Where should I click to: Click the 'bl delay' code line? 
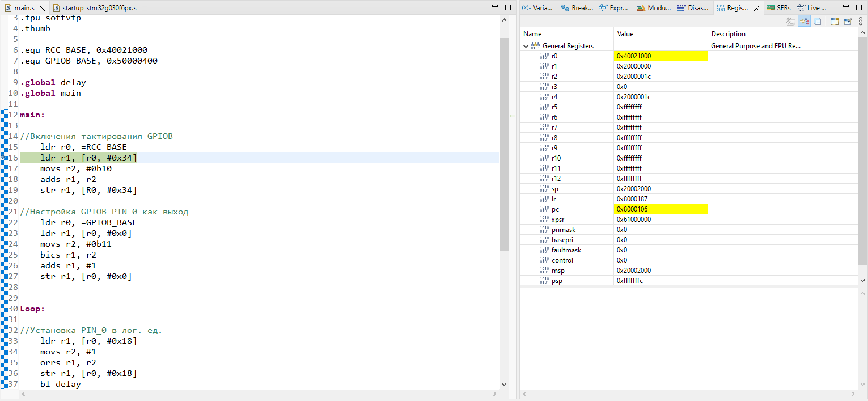(x=61, y=384)
